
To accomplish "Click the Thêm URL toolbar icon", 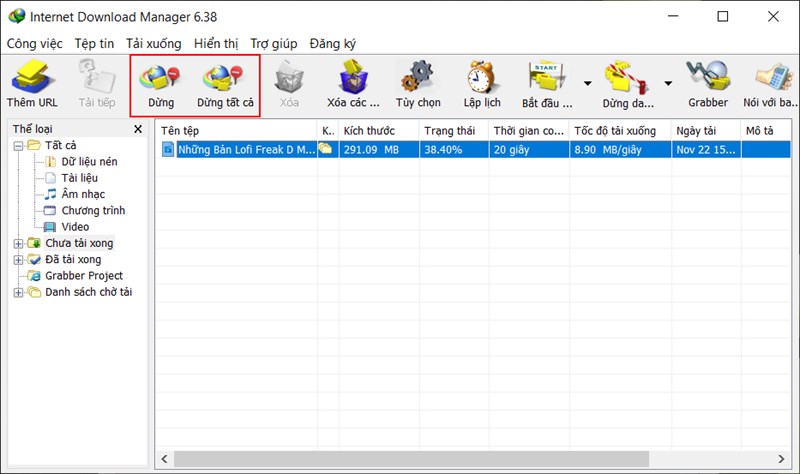I will coord(32,77).
